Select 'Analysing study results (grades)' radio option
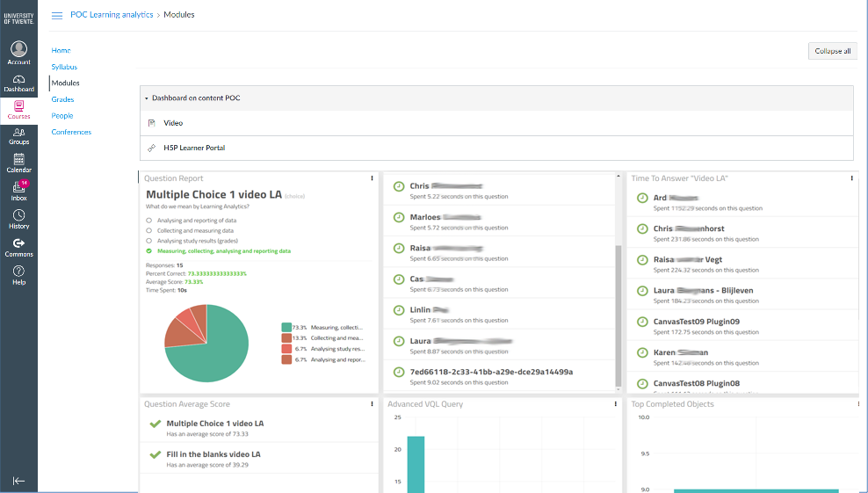Screen dimensions: 868x493 (148, 241)
